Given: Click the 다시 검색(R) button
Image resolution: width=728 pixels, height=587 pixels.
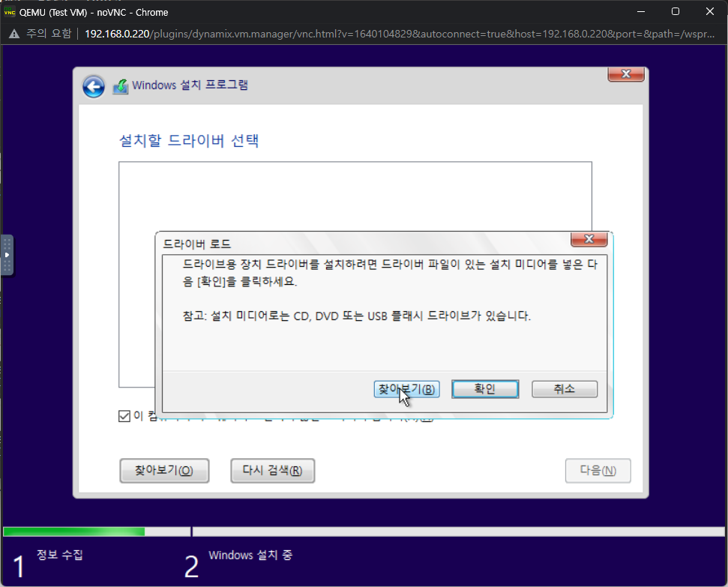Looking at the screenshot, I should (273, 471).
